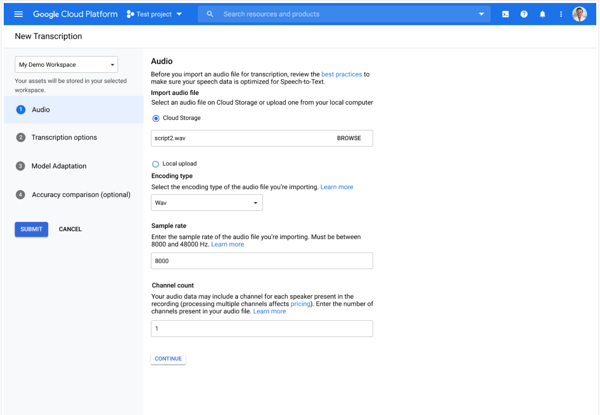Click the step 2 number badge
600x415 pixels.
coord(21,137)
